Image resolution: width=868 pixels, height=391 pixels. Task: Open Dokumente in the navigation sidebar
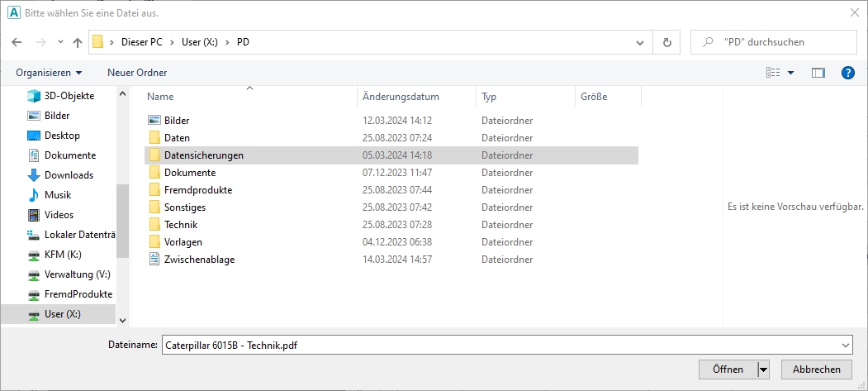point(69,155)
